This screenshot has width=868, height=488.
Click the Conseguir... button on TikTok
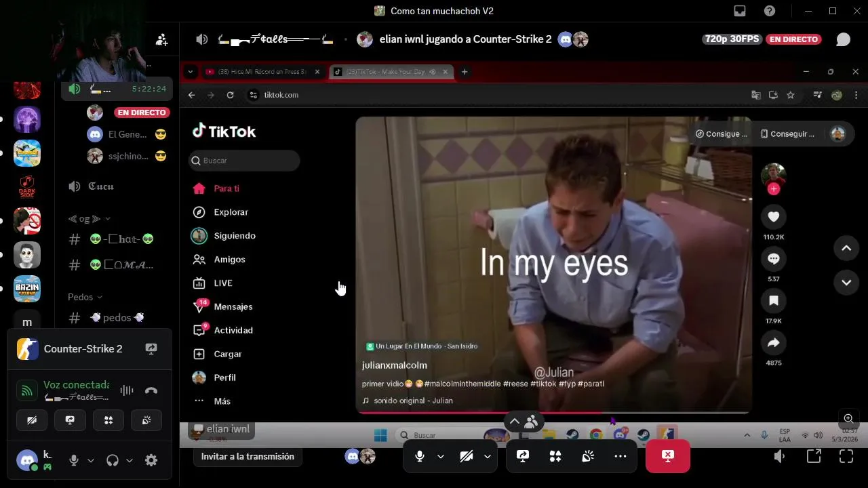788,134
